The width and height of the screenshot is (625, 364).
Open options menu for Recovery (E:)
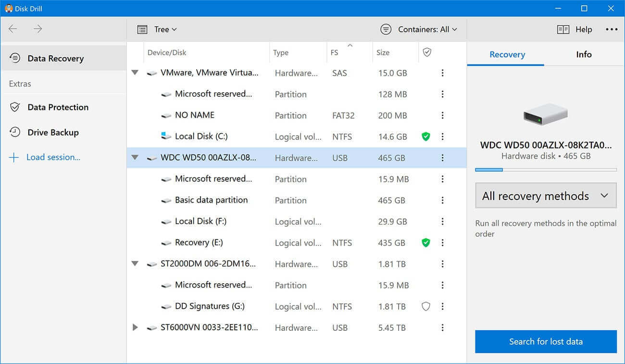[442, 243]
